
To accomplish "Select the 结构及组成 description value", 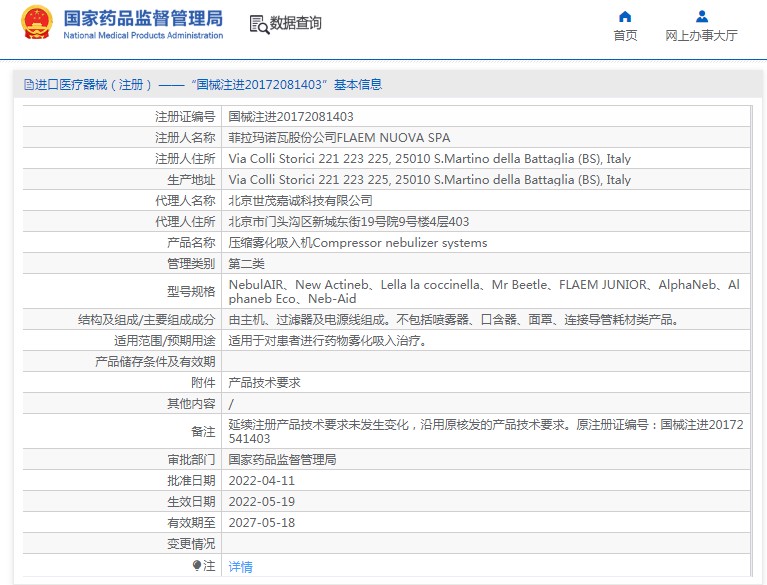I will [x=453, y=319].
